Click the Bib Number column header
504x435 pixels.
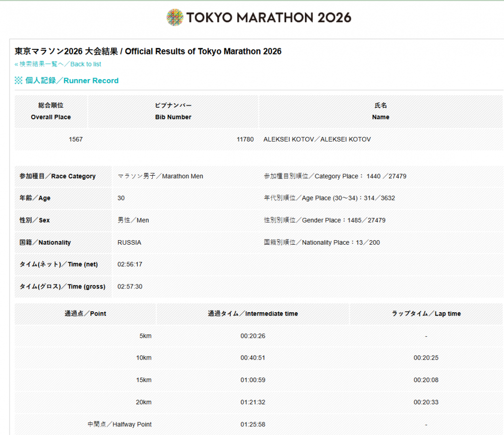tap(173, 111)
